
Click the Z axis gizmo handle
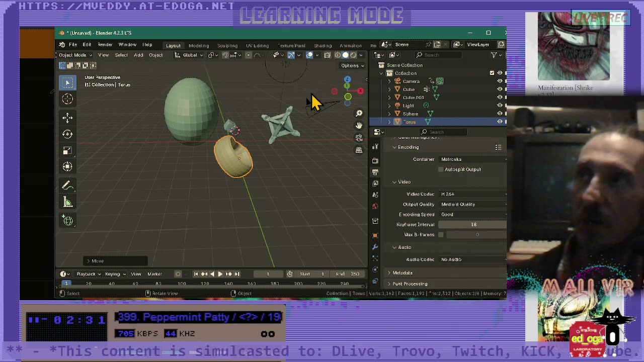click(x=347, y=80)
